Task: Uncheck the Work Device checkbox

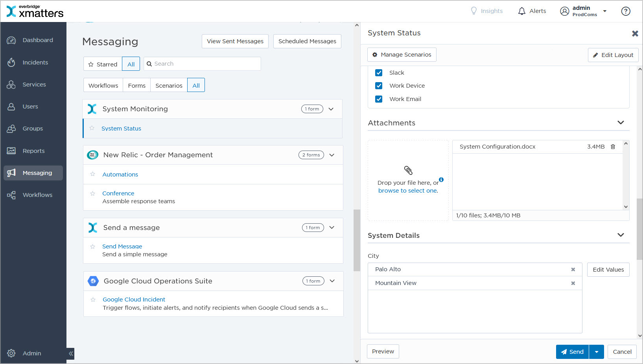Action: pyautogui.click(x=379, y=86)
